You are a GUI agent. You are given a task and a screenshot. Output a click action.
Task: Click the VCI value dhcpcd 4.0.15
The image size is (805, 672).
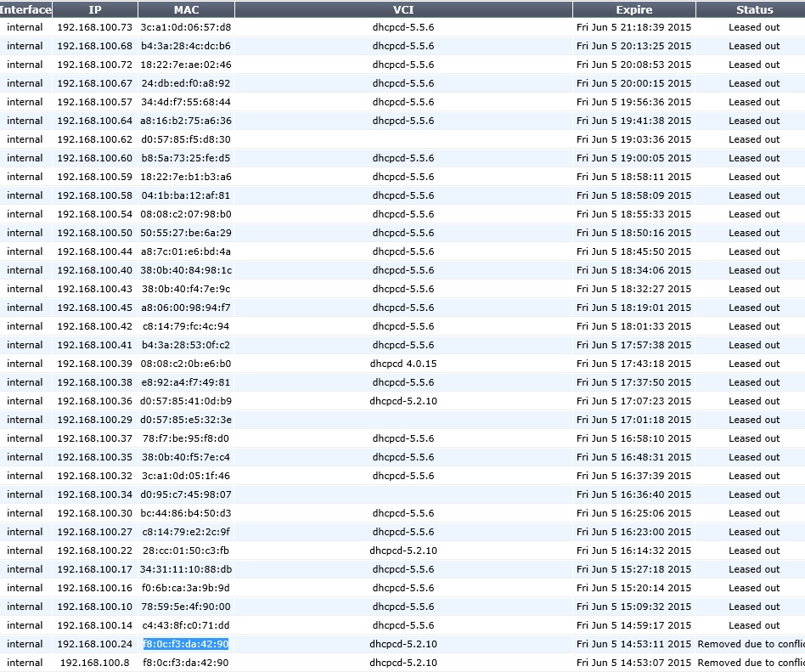coord(403,364)
